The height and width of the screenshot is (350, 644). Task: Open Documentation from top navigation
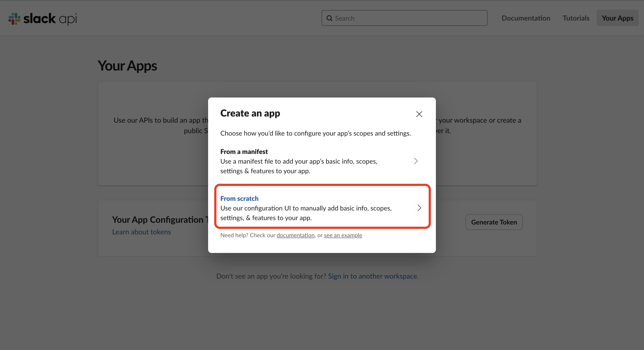(x=526, y=18)
